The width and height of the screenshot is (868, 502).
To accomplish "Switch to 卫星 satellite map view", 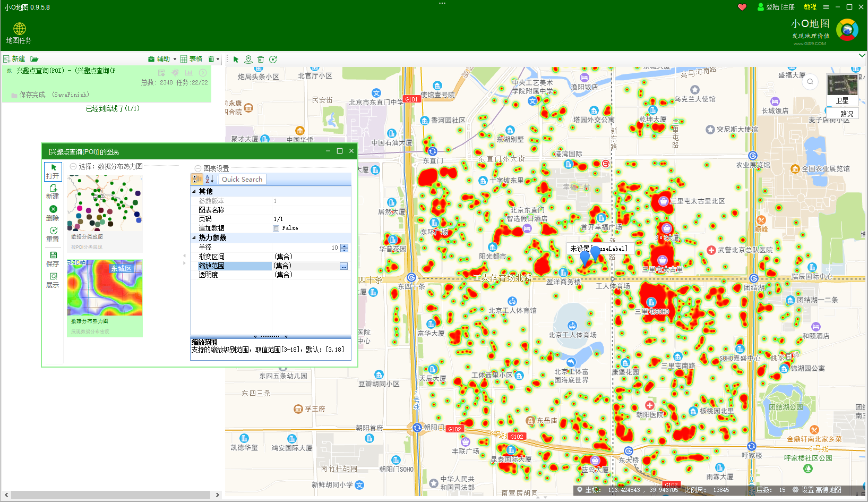I will [x=842, y=89].
